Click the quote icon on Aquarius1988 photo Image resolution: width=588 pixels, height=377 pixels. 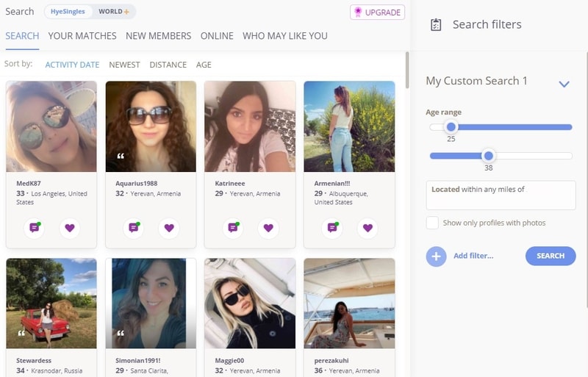point(121,156)
